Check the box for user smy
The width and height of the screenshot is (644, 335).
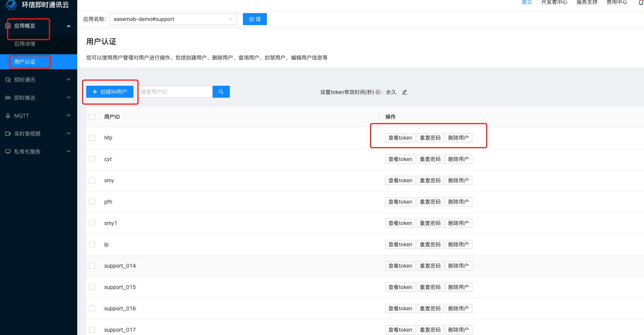pos(92,180)
